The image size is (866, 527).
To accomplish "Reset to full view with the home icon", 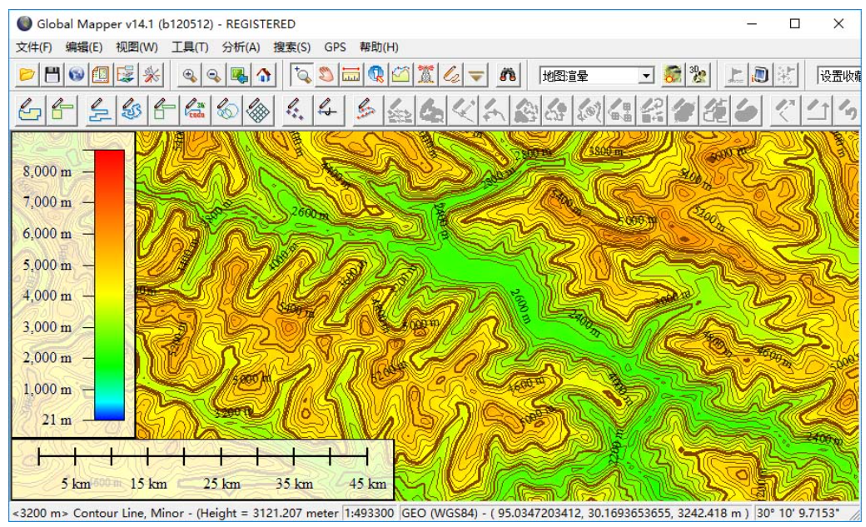I will tap(263, 75).
